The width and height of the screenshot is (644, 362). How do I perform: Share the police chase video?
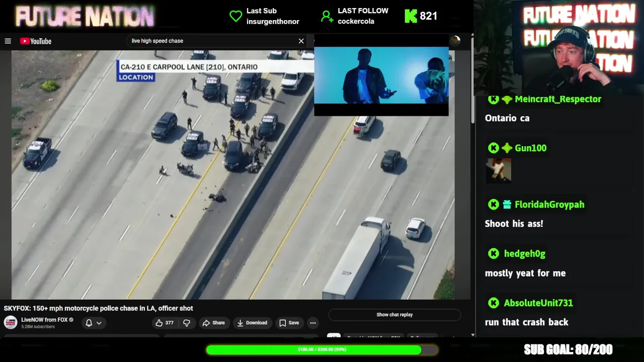213,323
